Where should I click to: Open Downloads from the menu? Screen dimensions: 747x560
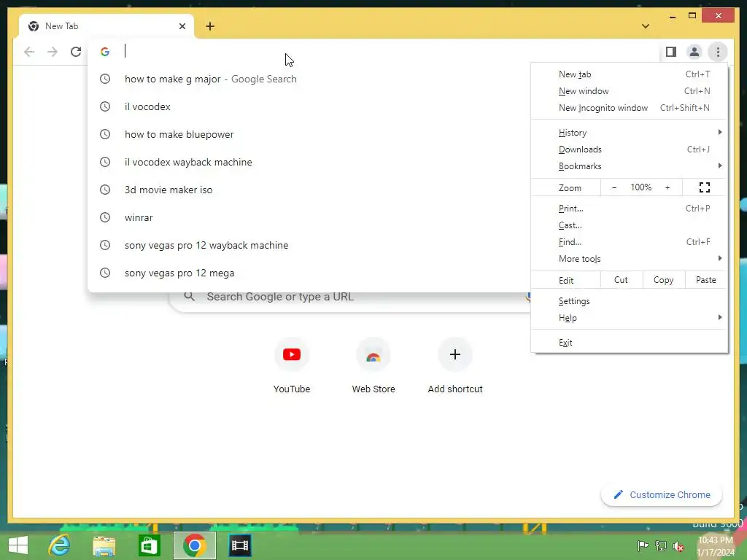[630, 149]
